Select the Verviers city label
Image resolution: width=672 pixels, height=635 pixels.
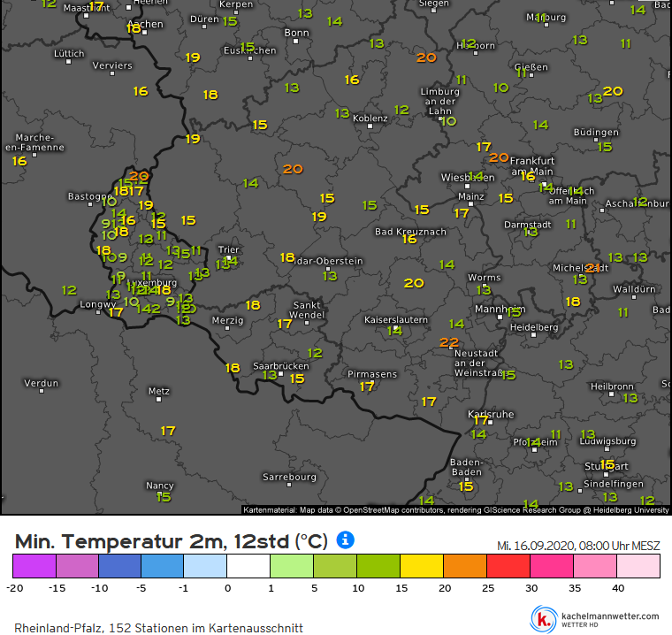(112, 65)
